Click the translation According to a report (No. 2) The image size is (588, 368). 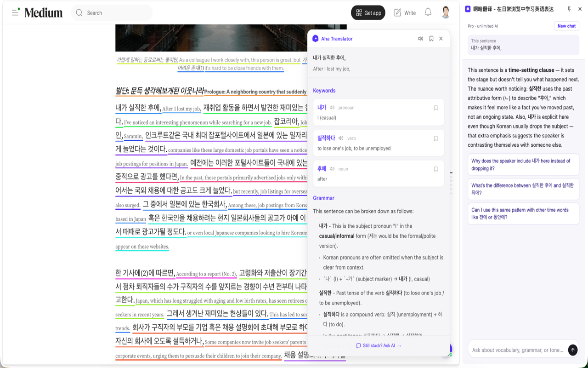[206, 274]
